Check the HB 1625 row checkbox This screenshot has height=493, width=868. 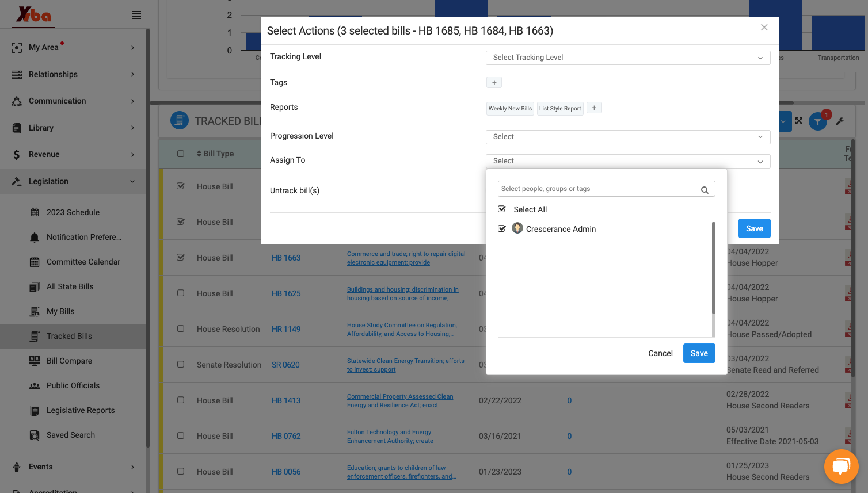pos(181,293)
